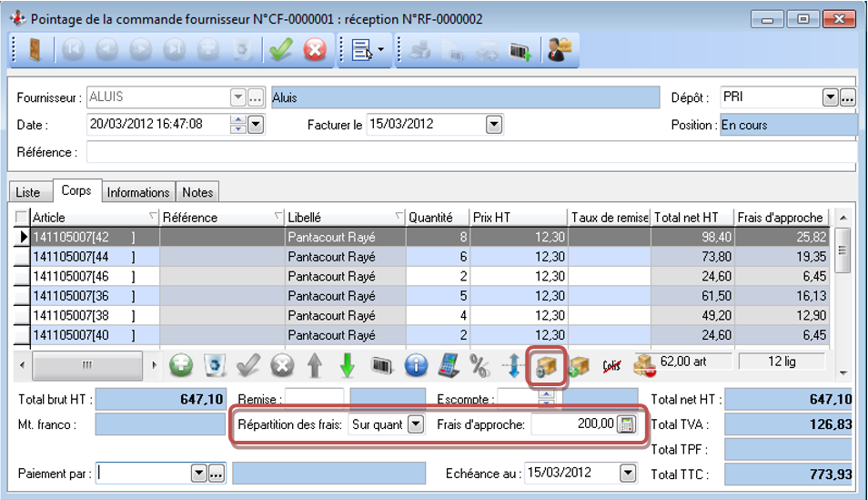The width and height of the screenshot is (868, 500).
Task: Open the Echéance au date dropdown
Action: 628,473
